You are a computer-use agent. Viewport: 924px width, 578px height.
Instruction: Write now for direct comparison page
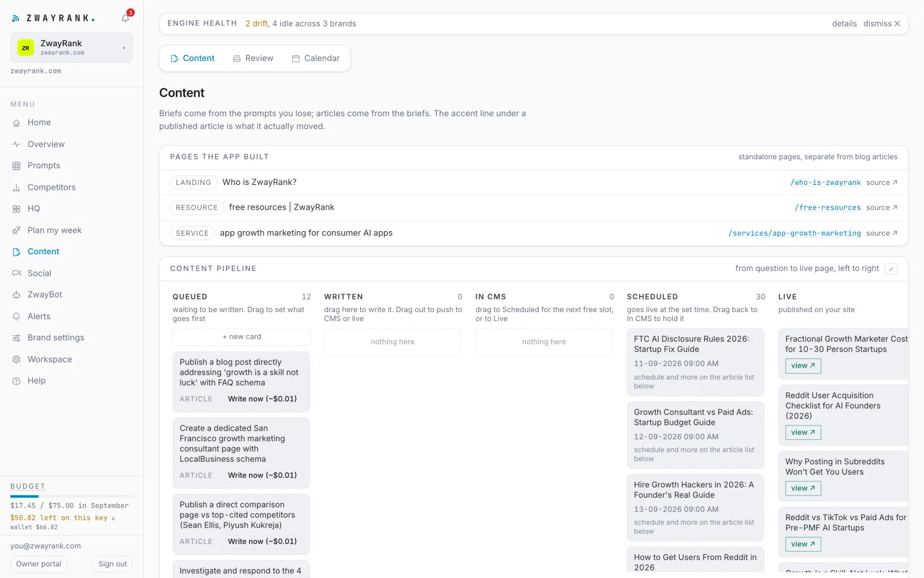pos(262,542)
